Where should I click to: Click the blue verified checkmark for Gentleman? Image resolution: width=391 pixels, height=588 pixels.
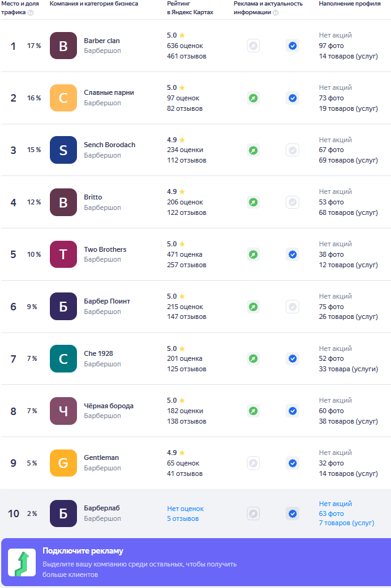[x=292, y=463]
